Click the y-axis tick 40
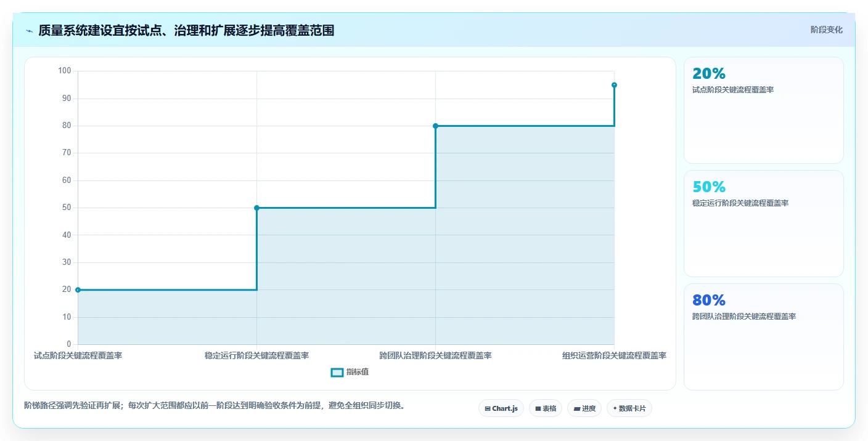Screen dimensions: 868x441 (67, 235)
